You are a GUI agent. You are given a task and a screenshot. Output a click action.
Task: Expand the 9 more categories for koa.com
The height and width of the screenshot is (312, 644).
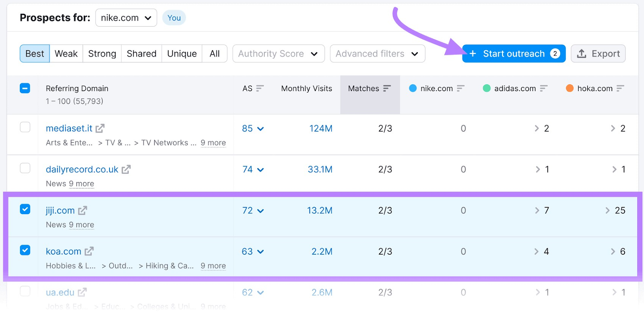213,266
